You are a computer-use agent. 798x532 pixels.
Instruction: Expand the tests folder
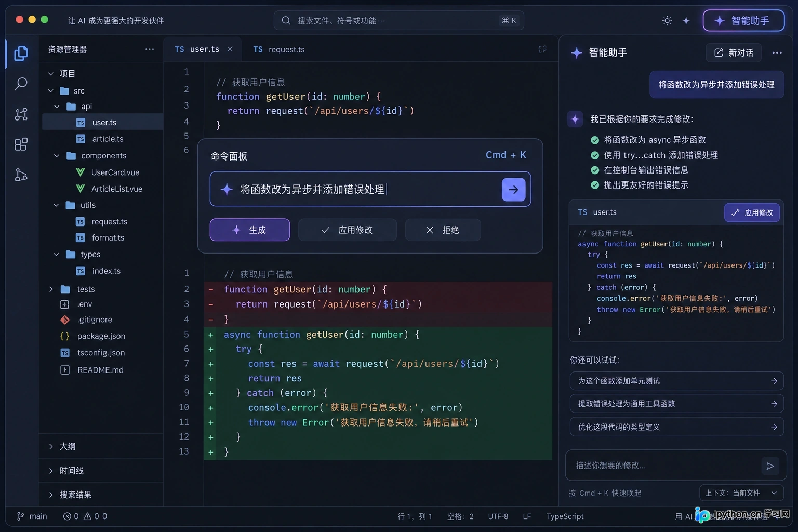(51, 289)
